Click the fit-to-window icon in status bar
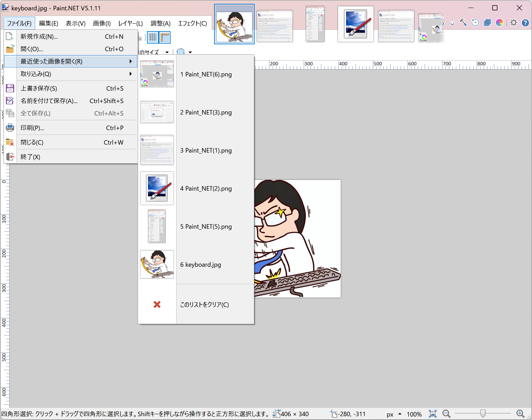 tap(432, 414)
